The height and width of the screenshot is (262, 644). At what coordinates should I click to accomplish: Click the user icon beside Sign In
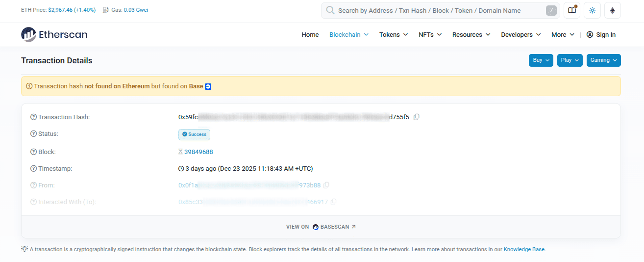pos(590,34)
